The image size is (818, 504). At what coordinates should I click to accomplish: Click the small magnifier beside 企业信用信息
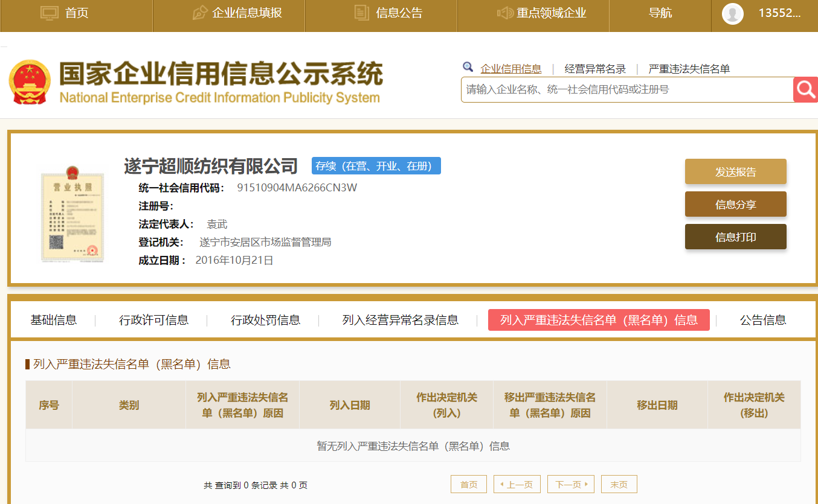tap(468, 67)
